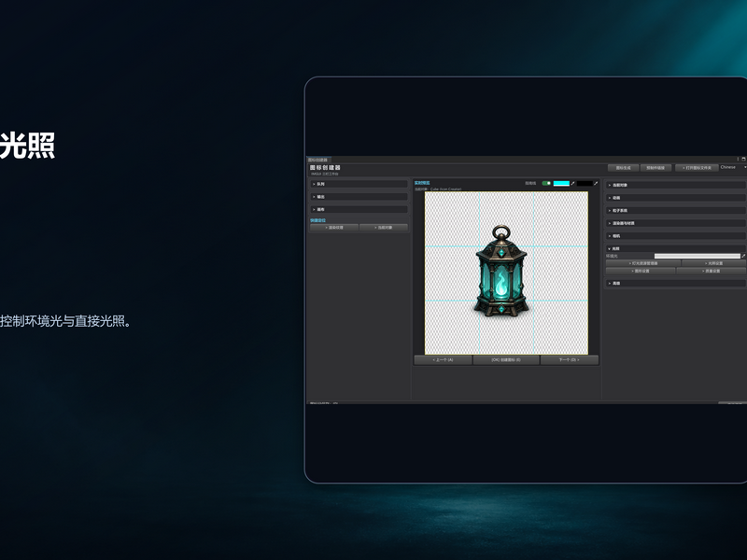Click the 图标创建器 title heading
747x560 pixels.
(325, 168)
